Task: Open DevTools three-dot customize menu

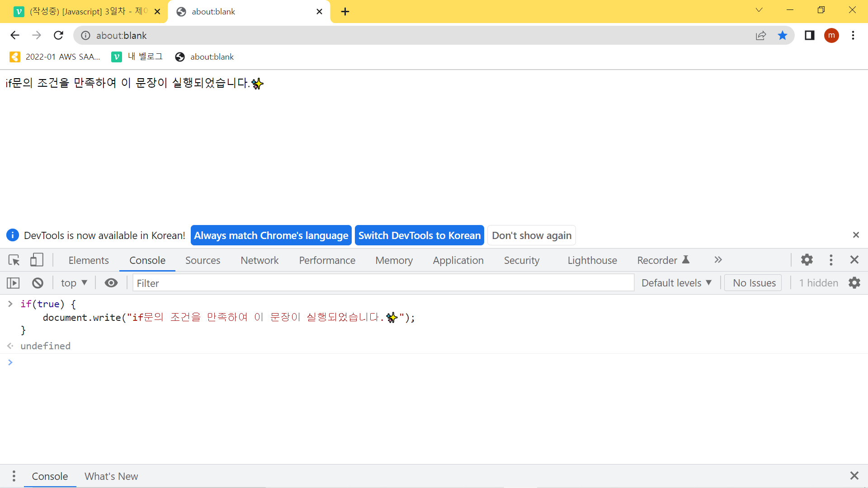Action: [831, 260]
